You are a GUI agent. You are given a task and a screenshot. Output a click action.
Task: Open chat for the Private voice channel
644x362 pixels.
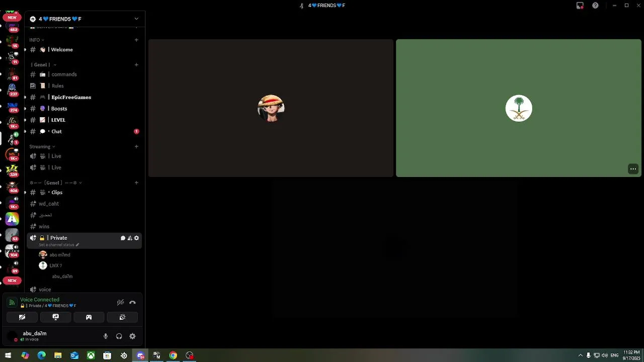(123, 238)
